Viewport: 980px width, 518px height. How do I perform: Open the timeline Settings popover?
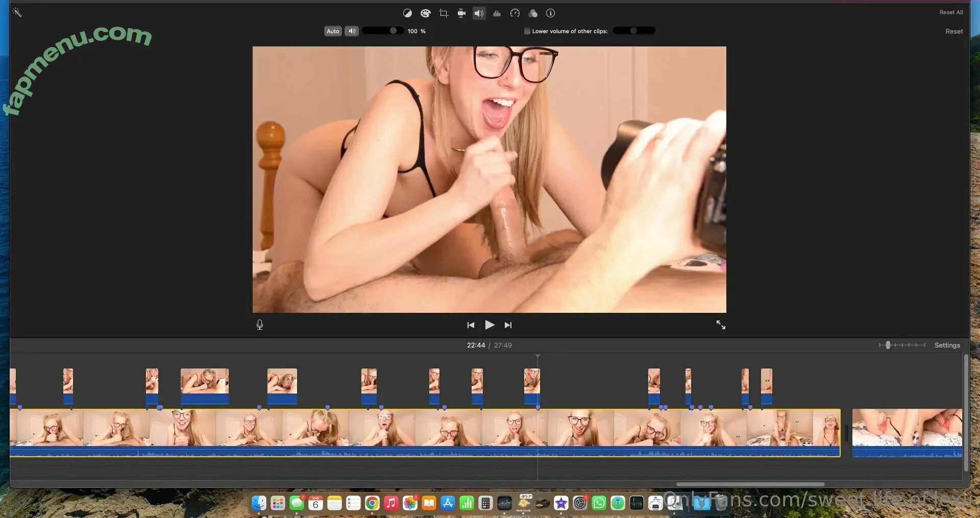[947, 345]
